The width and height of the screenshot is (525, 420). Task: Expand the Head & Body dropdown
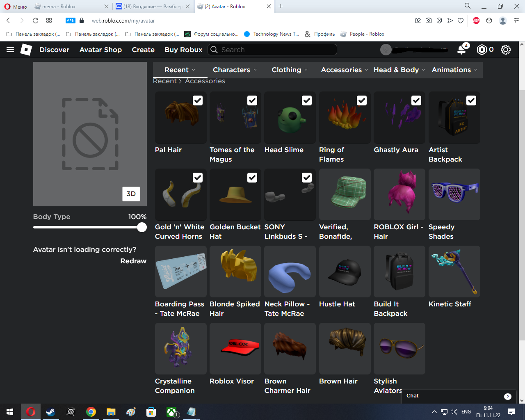tap(399, 70)
